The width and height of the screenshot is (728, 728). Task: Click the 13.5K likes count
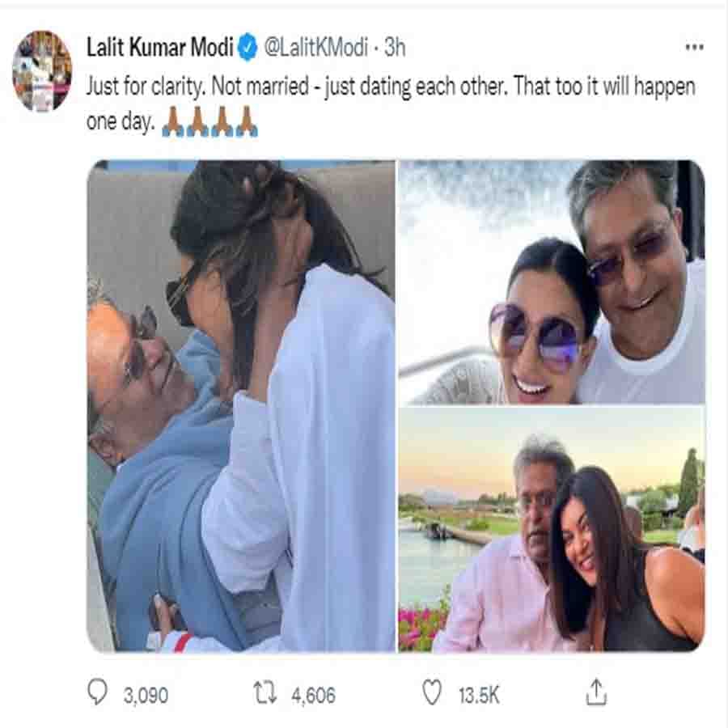pyautogui.click(x=477, y=693)
